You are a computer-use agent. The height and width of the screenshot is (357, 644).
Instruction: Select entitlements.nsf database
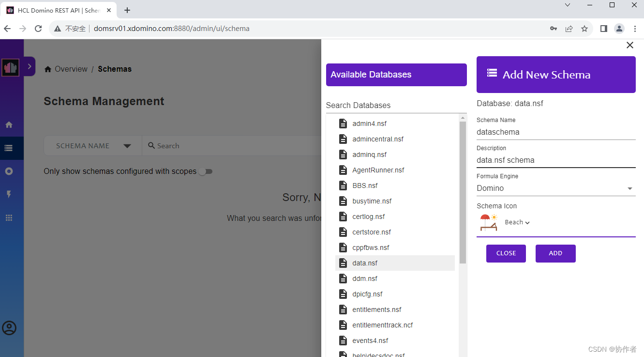pyautogui.click(x=395, y=310)
